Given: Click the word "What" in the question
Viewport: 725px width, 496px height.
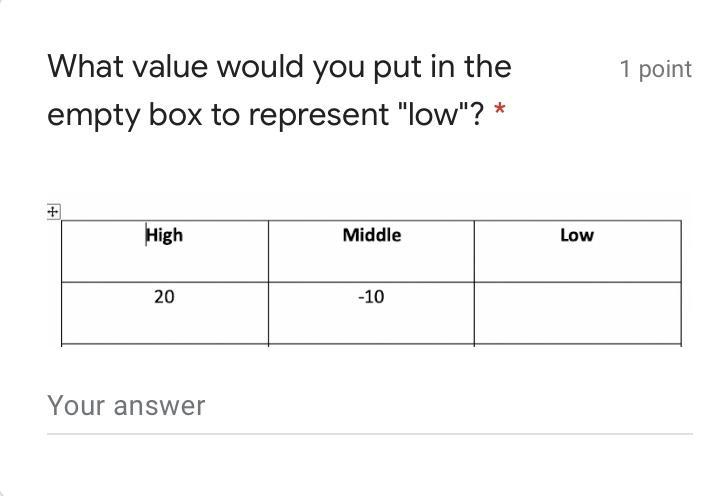Looking at the screenshot, I should click(x=85, y=67).
